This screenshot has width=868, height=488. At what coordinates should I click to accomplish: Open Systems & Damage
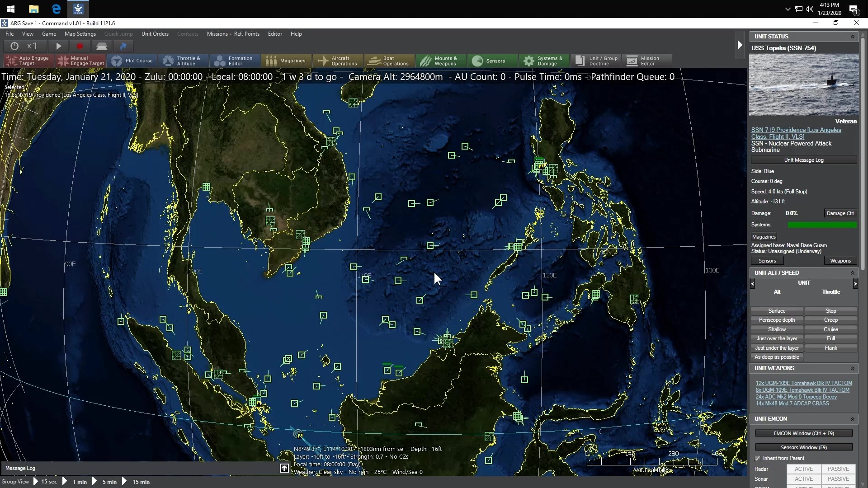pos(543,61)
